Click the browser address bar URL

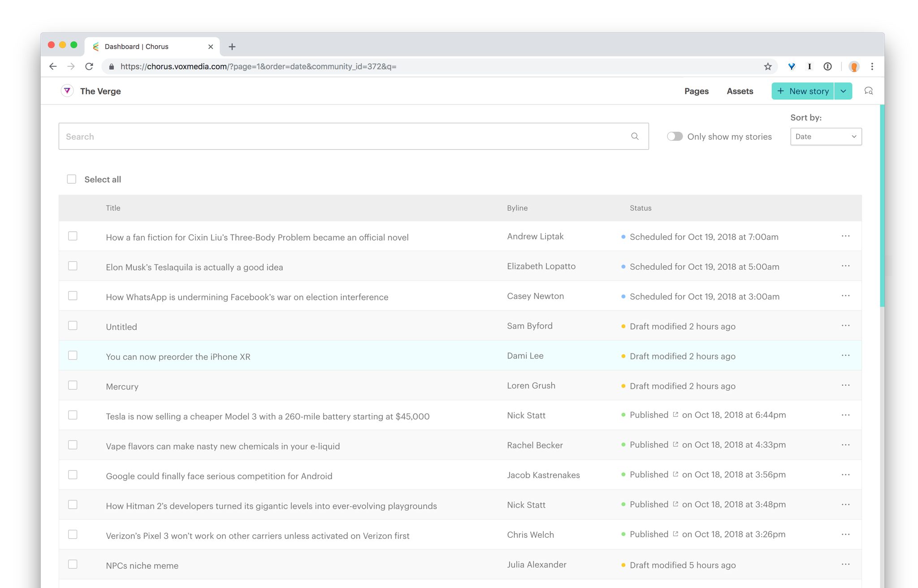[258, 66]
